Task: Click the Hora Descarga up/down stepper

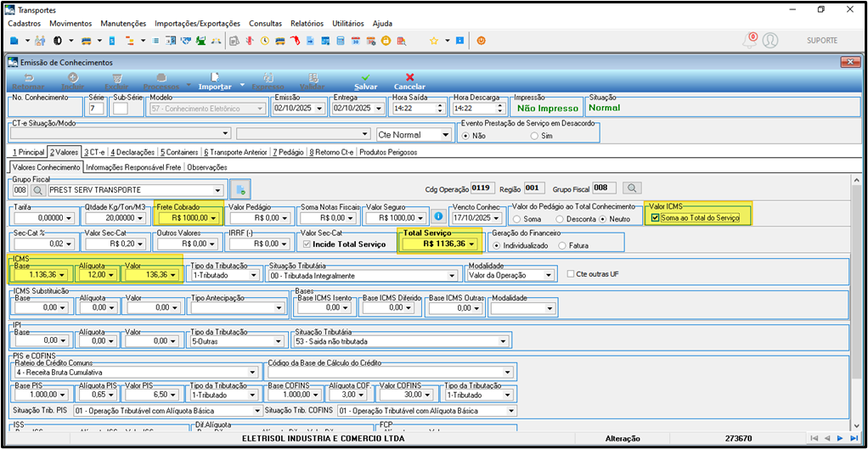Action: click(x=500, y=109)
